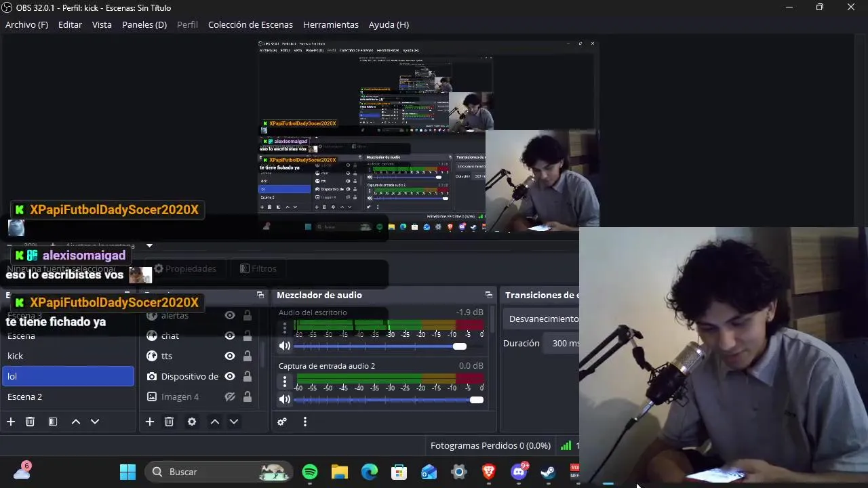The image size is (868, 488).
Task: Open scene filters icon in Scenes toolbar
Action: point(53,422)
